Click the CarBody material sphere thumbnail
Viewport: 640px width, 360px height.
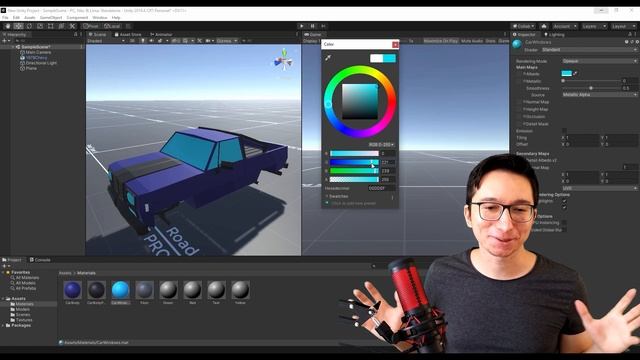(72, 290)
